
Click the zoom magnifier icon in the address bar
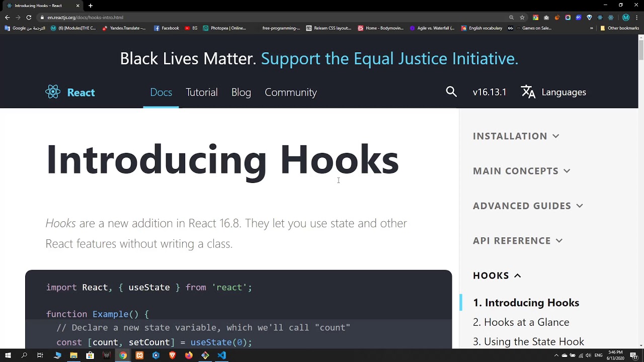pyautogui.click(x=511, y=17)
